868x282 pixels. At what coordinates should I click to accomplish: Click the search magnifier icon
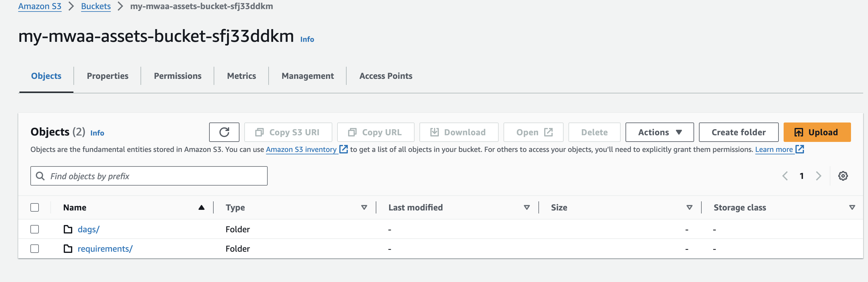tap(40, 176)
